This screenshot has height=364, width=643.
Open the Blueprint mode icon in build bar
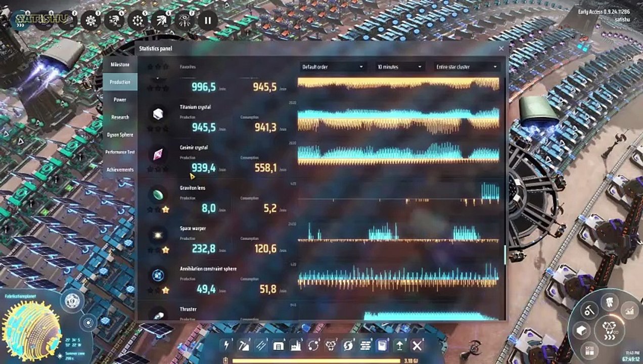[383, 345]
